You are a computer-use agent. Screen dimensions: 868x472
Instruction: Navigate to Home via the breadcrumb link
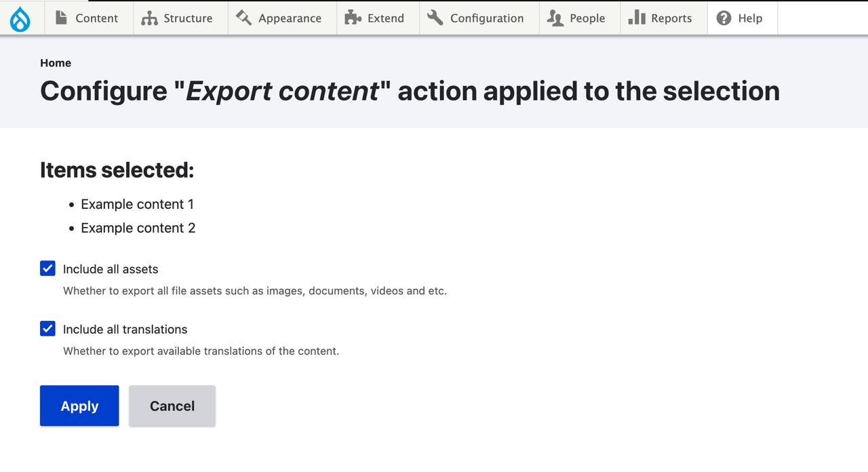pos(56,63)
